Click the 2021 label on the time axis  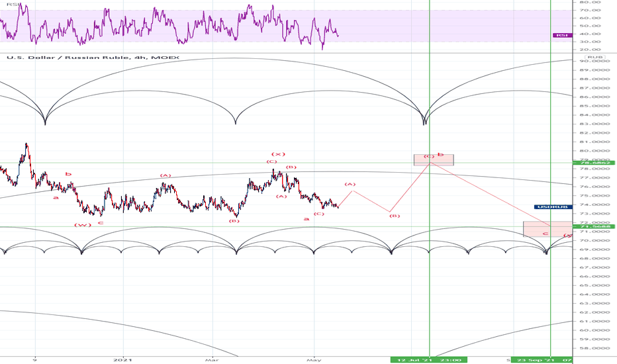(122, 359)
